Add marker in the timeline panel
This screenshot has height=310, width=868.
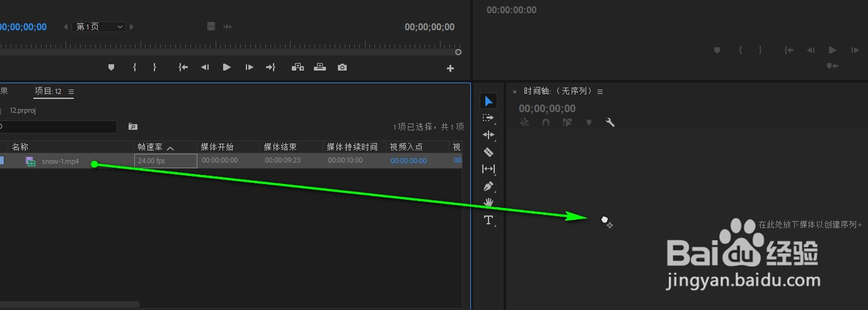pos(589,123)
